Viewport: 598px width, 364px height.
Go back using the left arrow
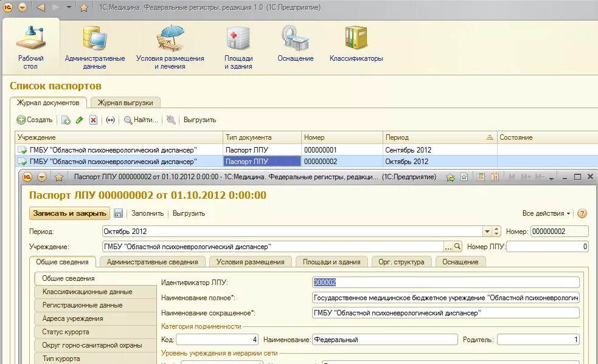pos(40,7)
